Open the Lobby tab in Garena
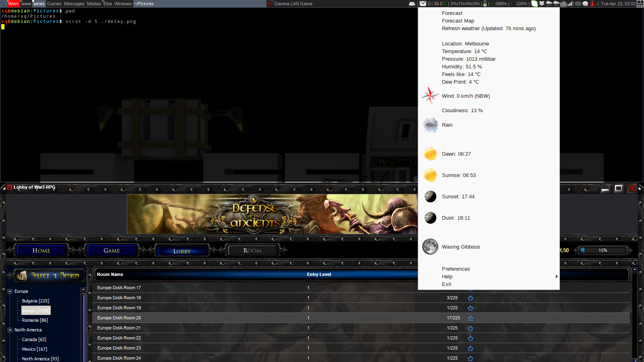 click(x=182, y=251)
